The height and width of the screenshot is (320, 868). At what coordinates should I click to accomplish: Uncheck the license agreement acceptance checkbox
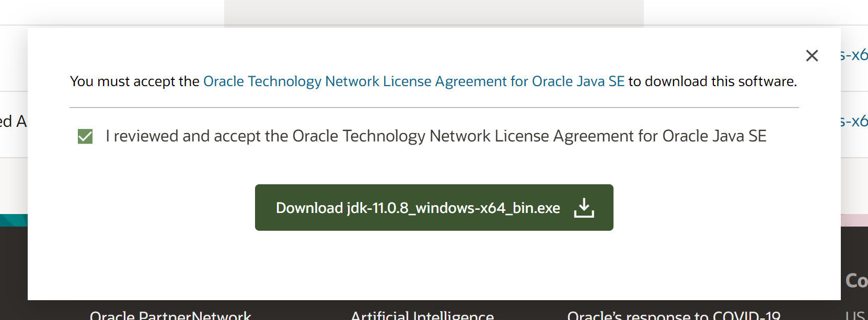[85, 137]
